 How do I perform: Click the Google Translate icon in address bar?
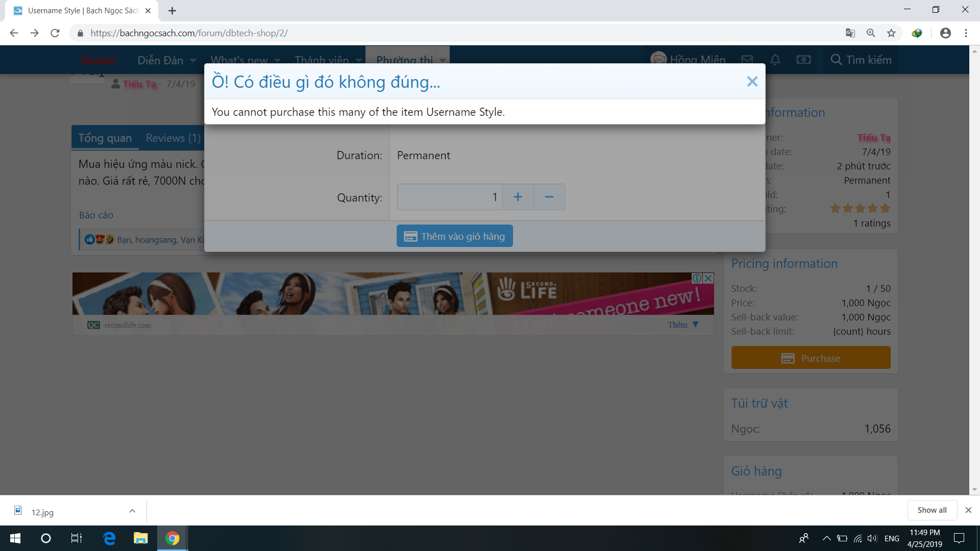(850, 33)
